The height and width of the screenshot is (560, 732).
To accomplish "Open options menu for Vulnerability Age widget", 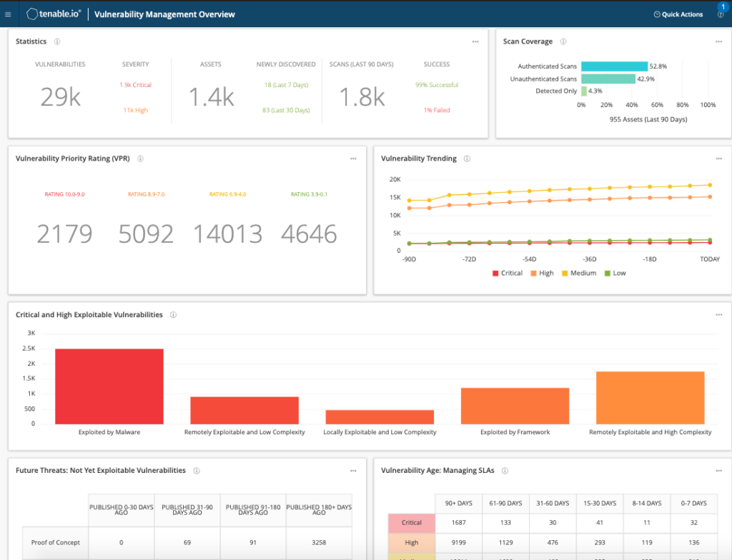I will click(718, 471).
